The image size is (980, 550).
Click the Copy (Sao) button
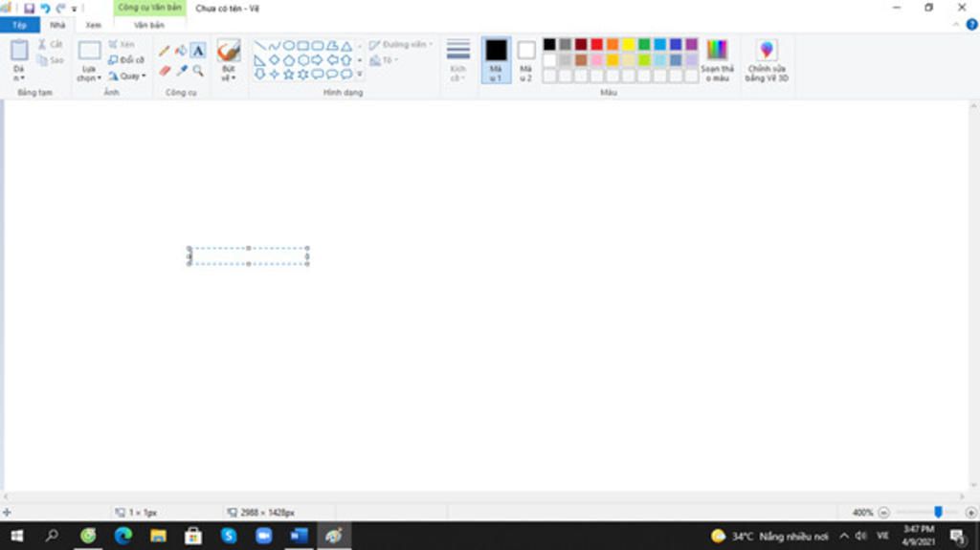[51, 60]
